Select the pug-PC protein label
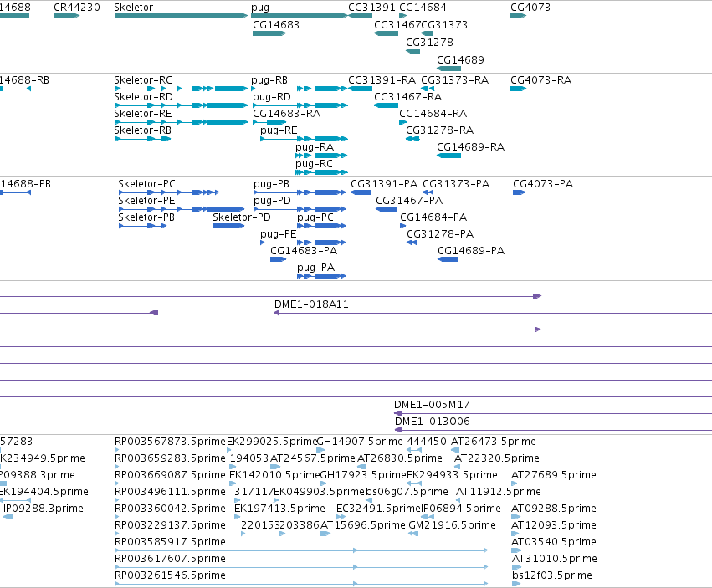Screen dimensions: 712x588 (315, 218)
